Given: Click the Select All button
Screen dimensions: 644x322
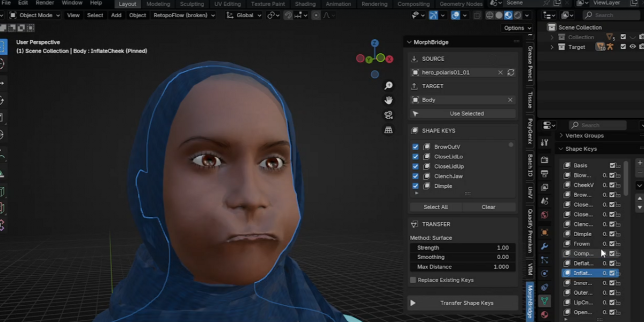Looking at the screenshot, I should 436,207.
